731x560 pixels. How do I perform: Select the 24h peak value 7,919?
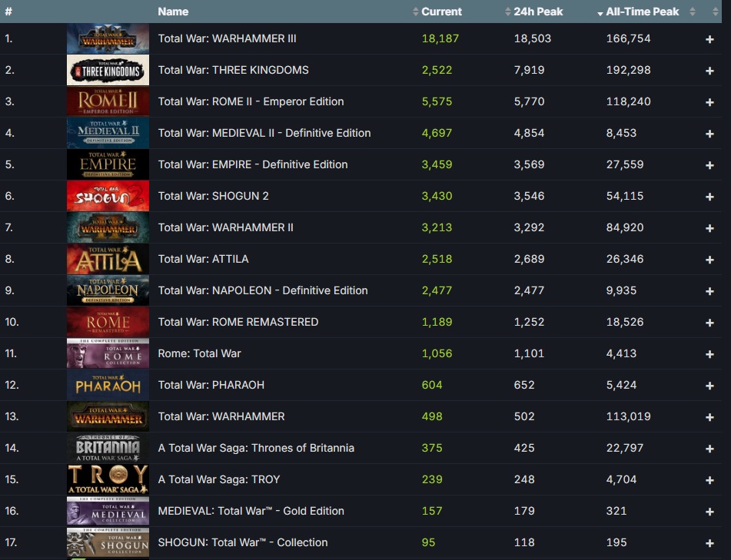[529, 70]
